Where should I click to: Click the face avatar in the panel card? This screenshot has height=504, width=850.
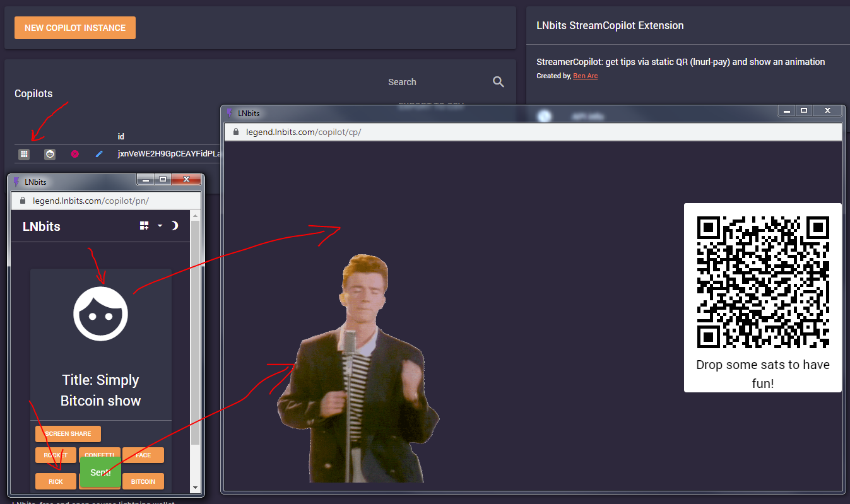point(101,314)
